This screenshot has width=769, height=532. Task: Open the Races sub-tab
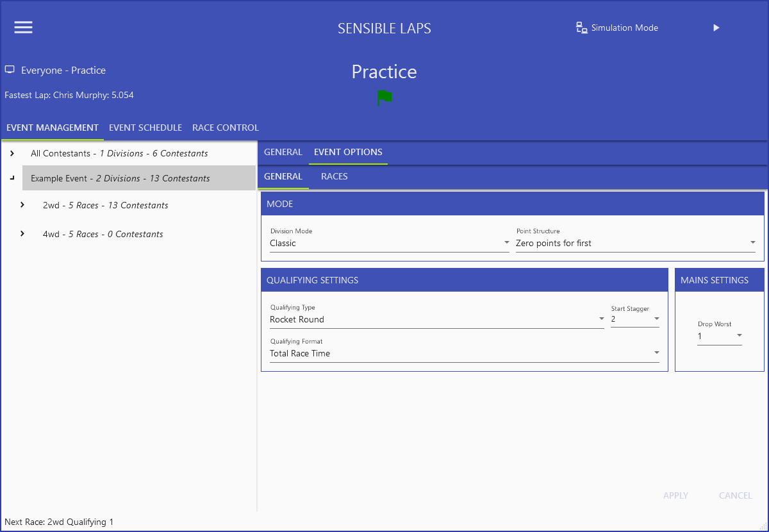[335, 176]
